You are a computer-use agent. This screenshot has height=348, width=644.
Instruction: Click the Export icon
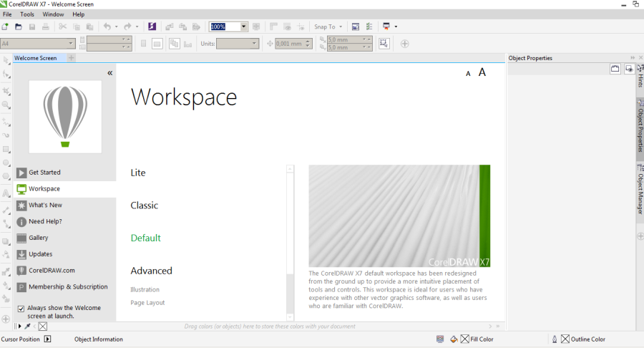[x=182, y=26]
